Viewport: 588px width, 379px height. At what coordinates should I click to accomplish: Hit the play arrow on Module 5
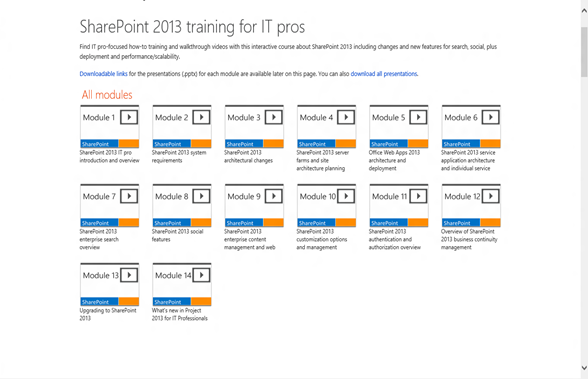(418, 117)
